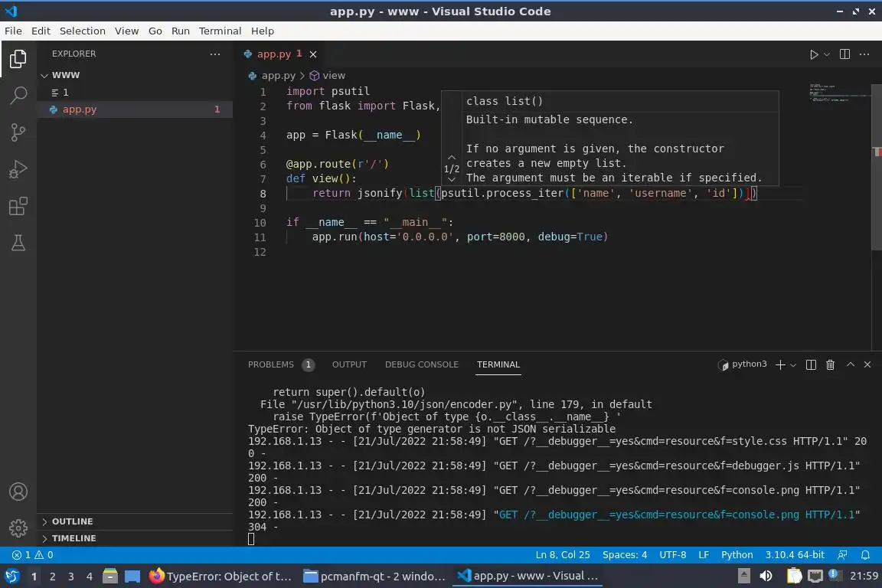Open the Explorer view in activity bar
The height and width of the screenshot is (588, 882).
tap(18, 58)
